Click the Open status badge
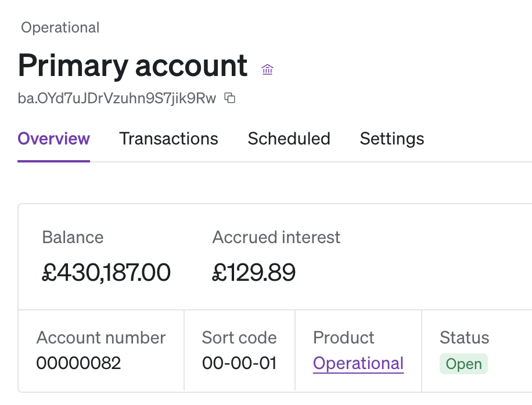532x405 pixels. tap(463, 364)
